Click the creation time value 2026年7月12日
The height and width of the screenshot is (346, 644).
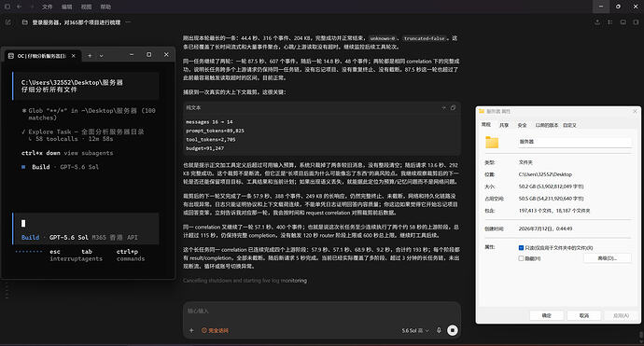[545, 228]
